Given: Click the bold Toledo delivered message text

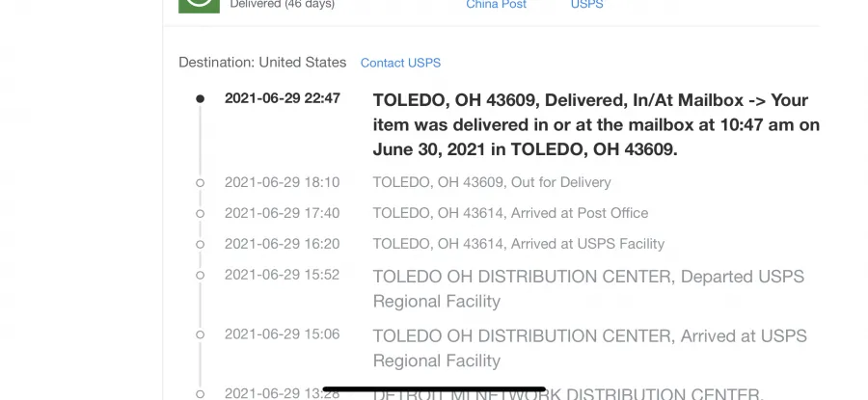Looking at the screenshot, I should 596,125.
